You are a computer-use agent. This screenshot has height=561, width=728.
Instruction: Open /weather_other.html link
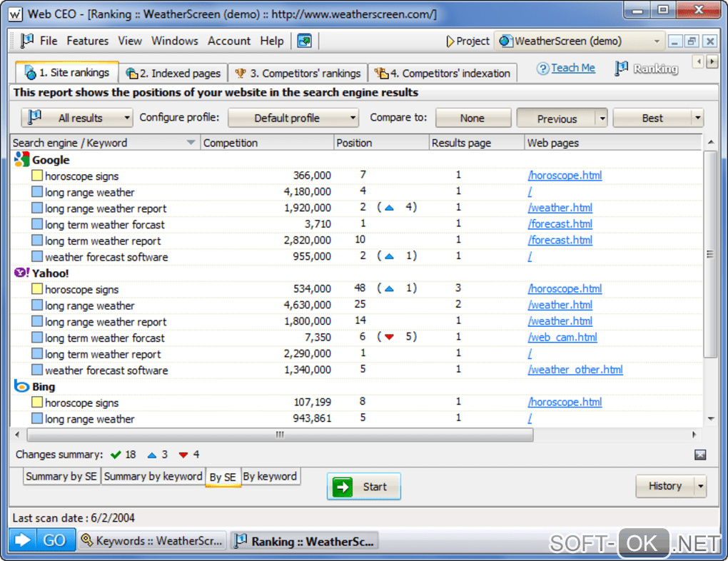click(575, 370)
